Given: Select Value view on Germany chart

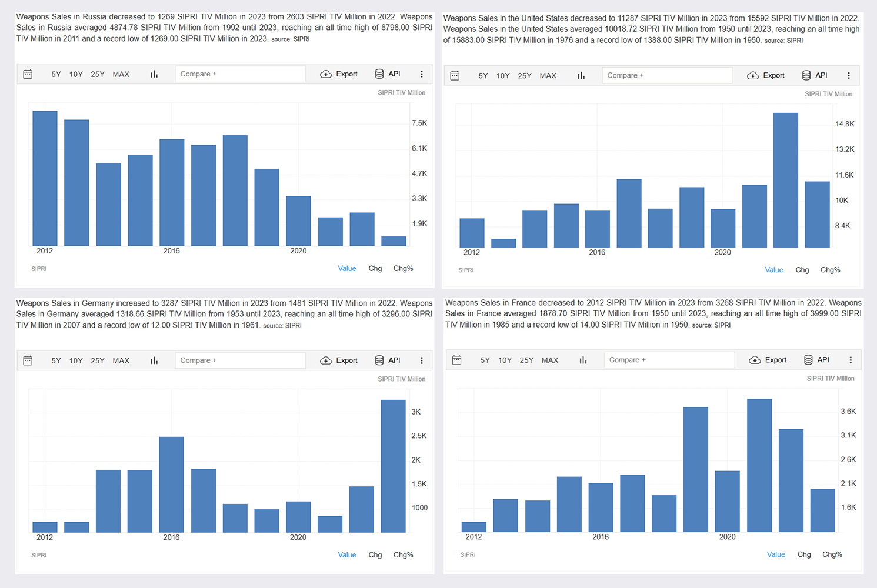Looking at the screenshot, I should click(x=347, y=554).
